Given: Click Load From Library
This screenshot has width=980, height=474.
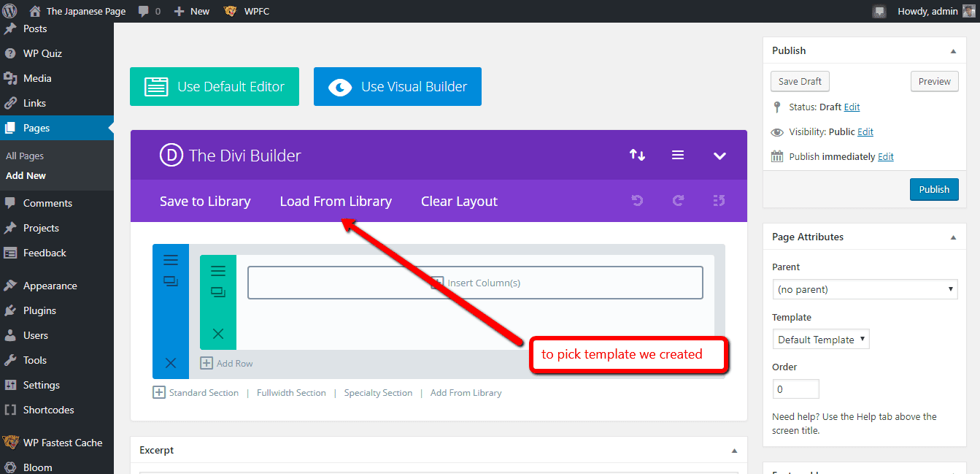Looking at the screenshot, I should [336, 201].
